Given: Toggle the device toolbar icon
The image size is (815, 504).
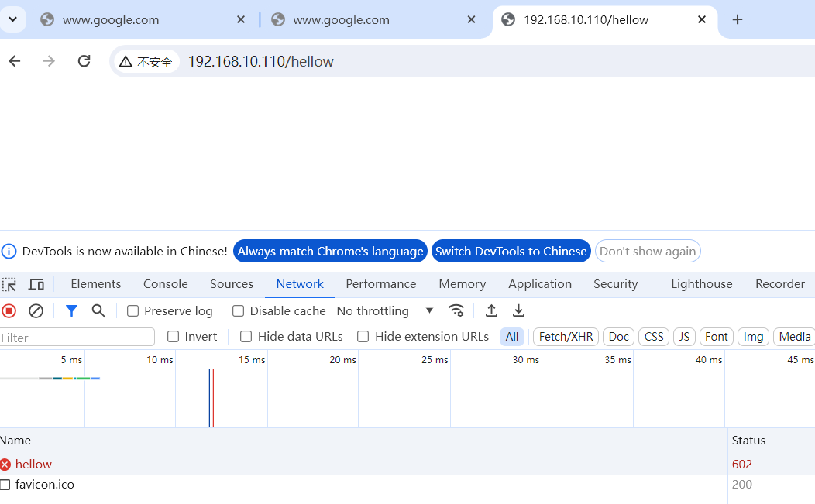Looking at the screenshot, I should (36, 284).
